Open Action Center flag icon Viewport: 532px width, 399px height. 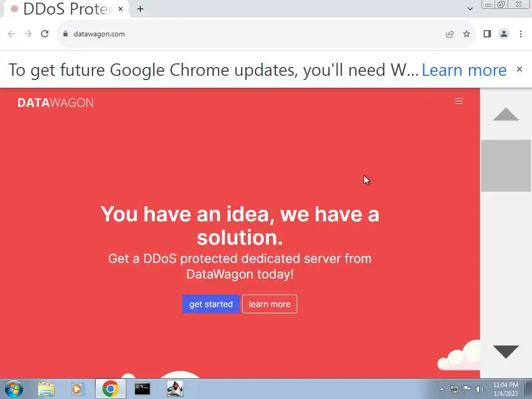(467, 389)
